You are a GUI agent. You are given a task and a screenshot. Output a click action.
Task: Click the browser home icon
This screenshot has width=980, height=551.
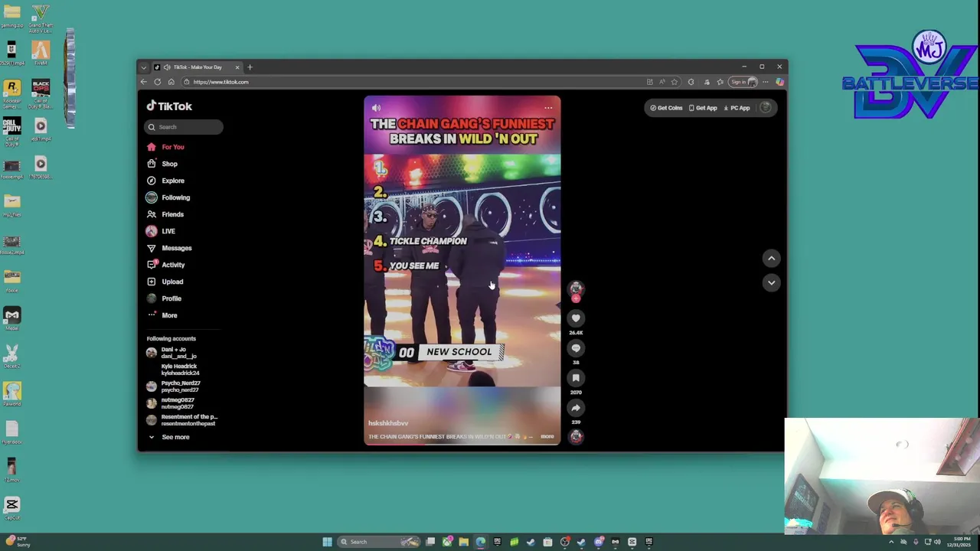171,82
